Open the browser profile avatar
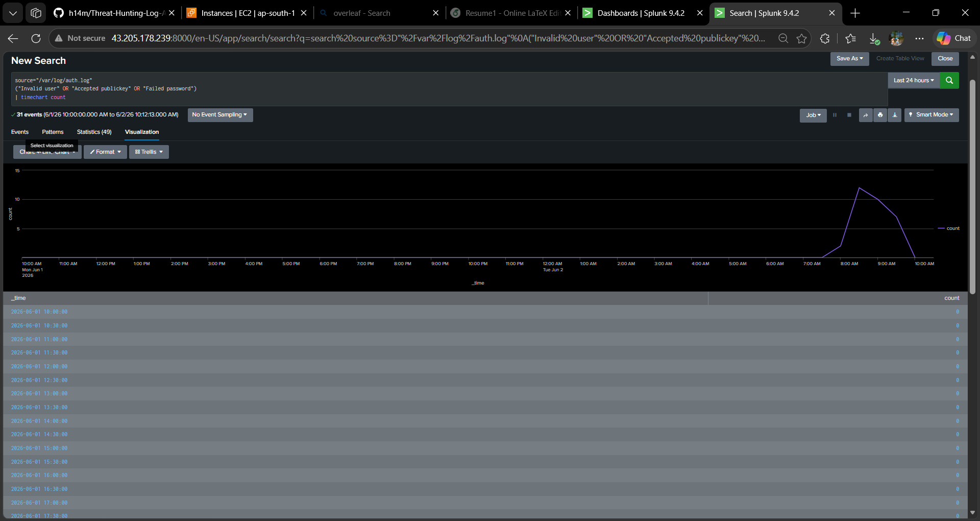Image resolution: width=980 pixels, height=521 pixels. point(896,38)
